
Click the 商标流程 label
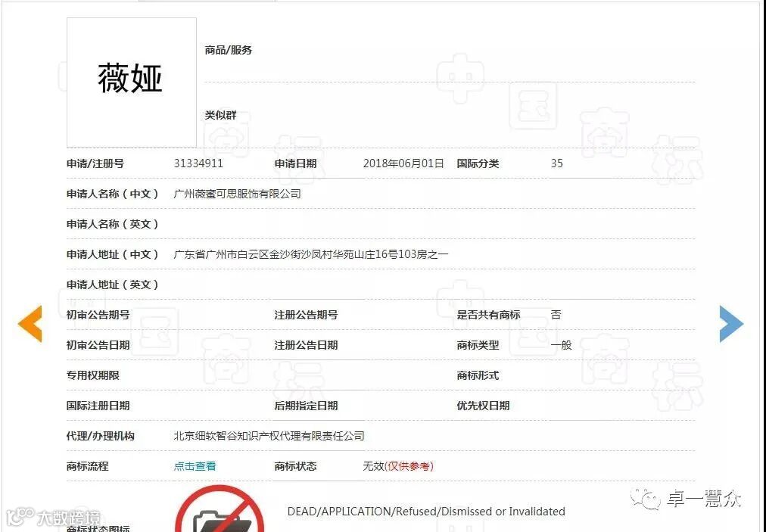[88, 466]
